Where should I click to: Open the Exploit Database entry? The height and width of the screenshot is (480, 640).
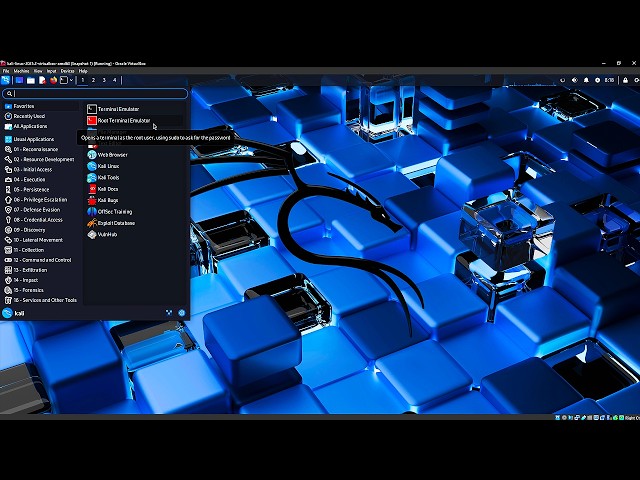coord(135,223)
